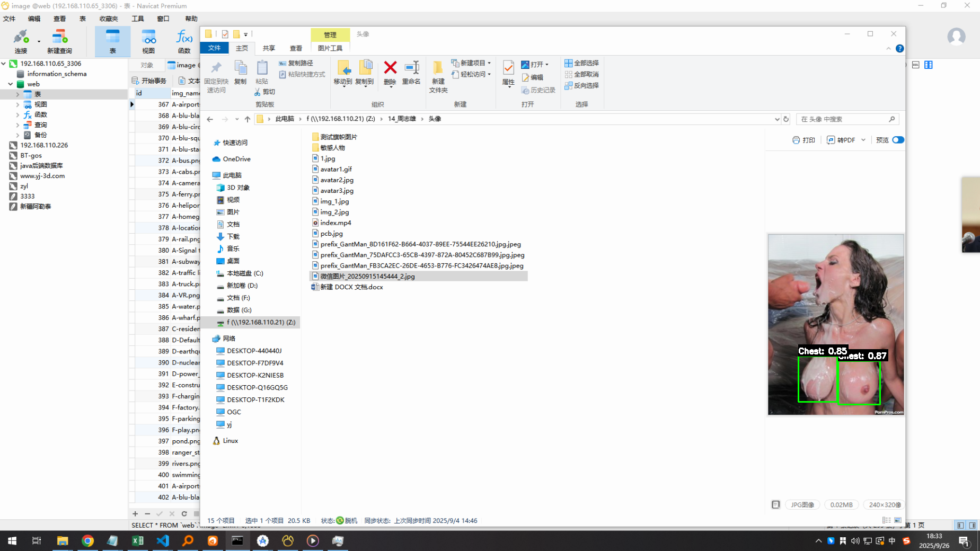Open the Tools menu in Navicat
This screenshot has height=551, width=980.
click(138, 19)
